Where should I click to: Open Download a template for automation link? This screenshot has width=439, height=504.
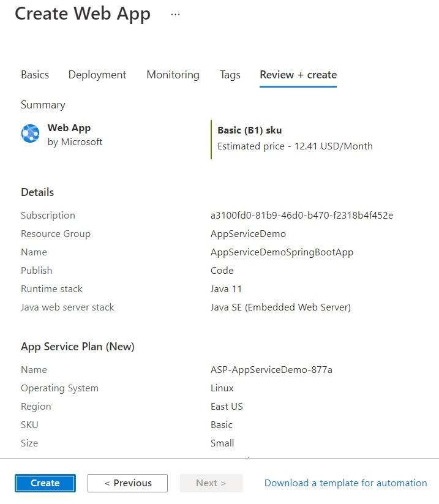pyautogui.click(x=345, y=483)
